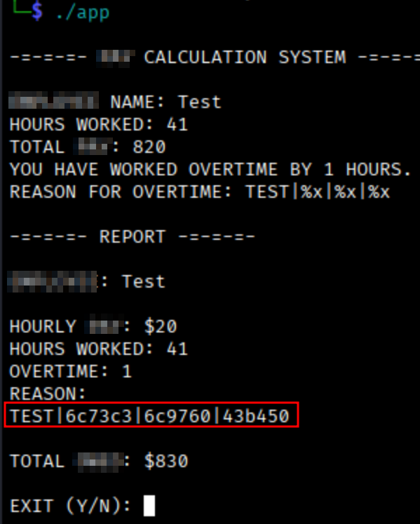The image size is (420, 524).
Task: Click the TOTAL 820 value
Action: coord(149,147)
